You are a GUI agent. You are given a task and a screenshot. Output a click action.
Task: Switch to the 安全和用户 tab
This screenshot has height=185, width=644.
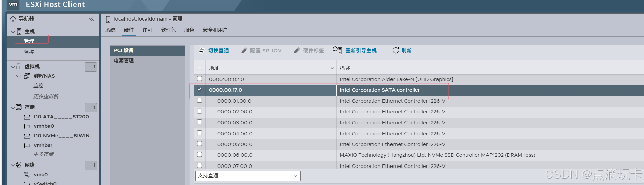click(215, 30)
